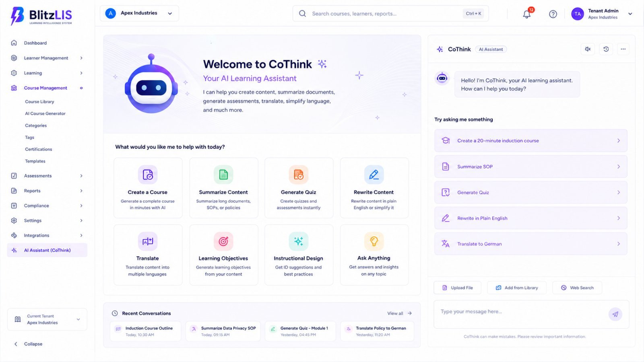This screenshot has height=362, width=644.
Task: Select AI Assistant (CoThink) menu item
Action: click(x=47, y=250)
